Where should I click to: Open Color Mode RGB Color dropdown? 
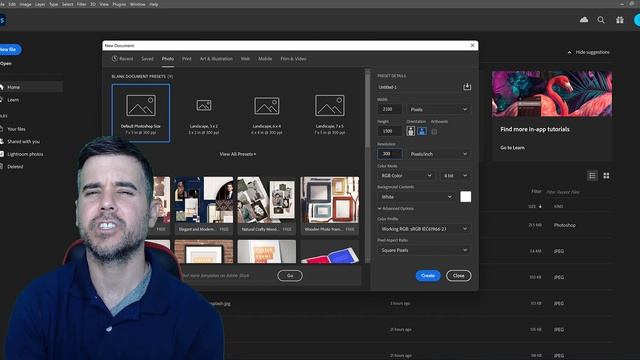pos(406,176)
